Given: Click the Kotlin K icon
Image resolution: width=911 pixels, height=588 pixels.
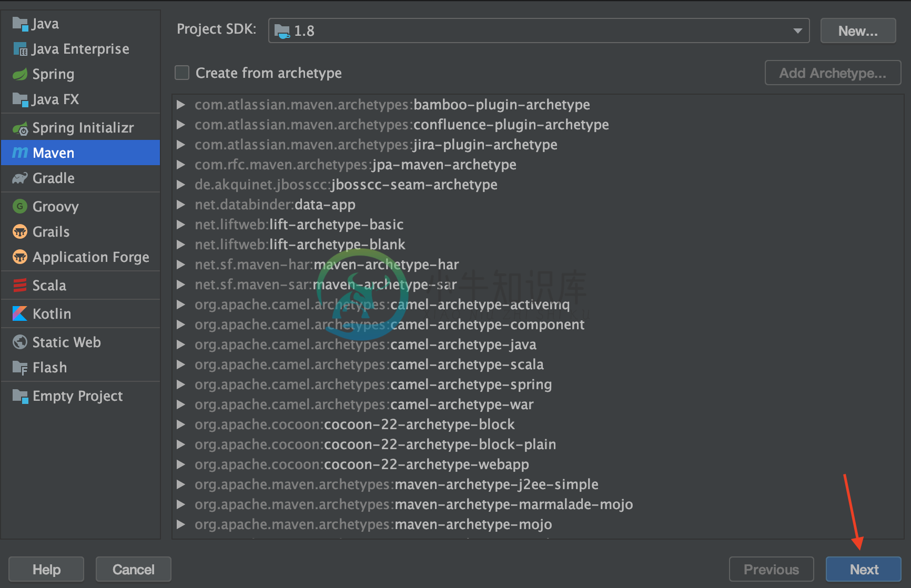Looking at the screenshot, I should tap(20, 313).
